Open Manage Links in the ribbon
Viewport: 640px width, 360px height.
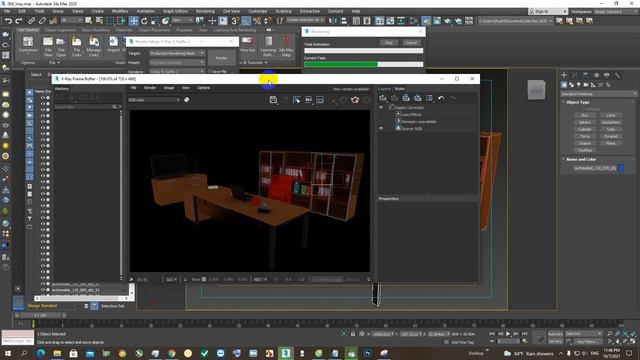click(94, 46)
